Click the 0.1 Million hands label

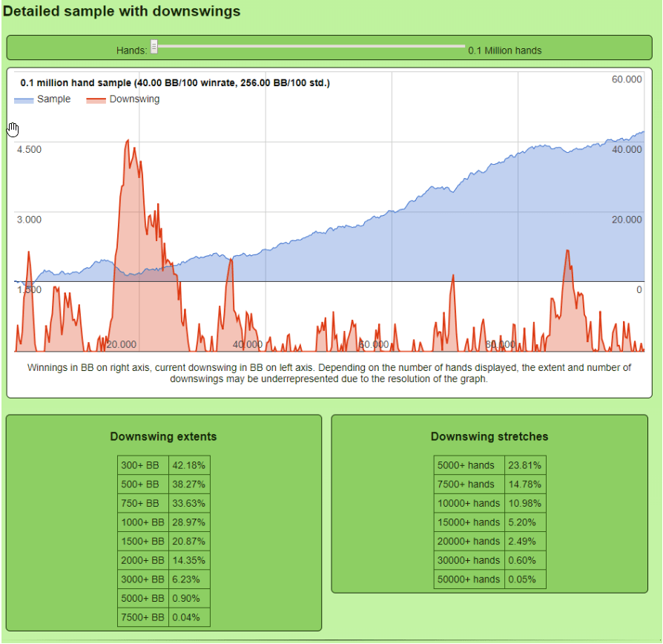(504, 51)
